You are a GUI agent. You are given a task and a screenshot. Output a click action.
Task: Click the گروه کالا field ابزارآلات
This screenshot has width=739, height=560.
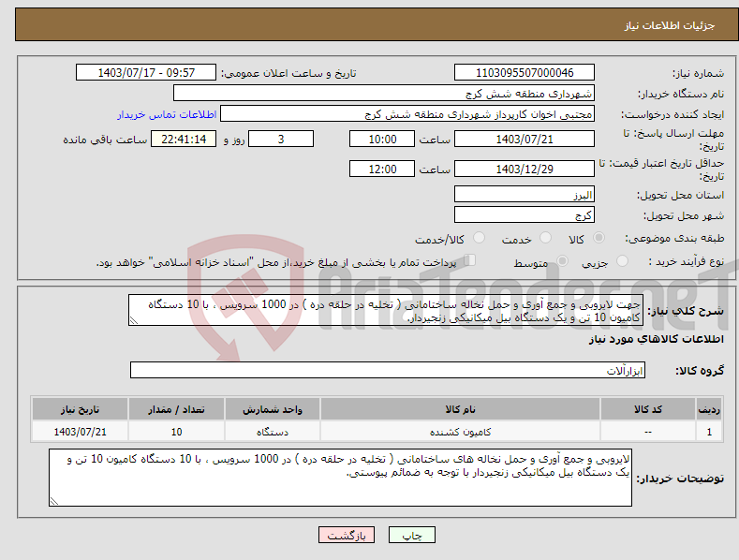coord(388,370)
